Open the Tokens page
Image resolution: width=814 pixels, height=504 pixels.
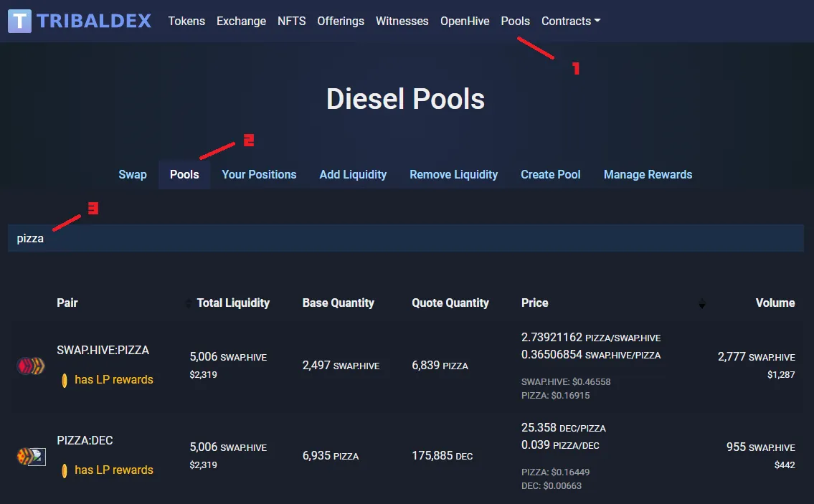(x=186, y=21)
